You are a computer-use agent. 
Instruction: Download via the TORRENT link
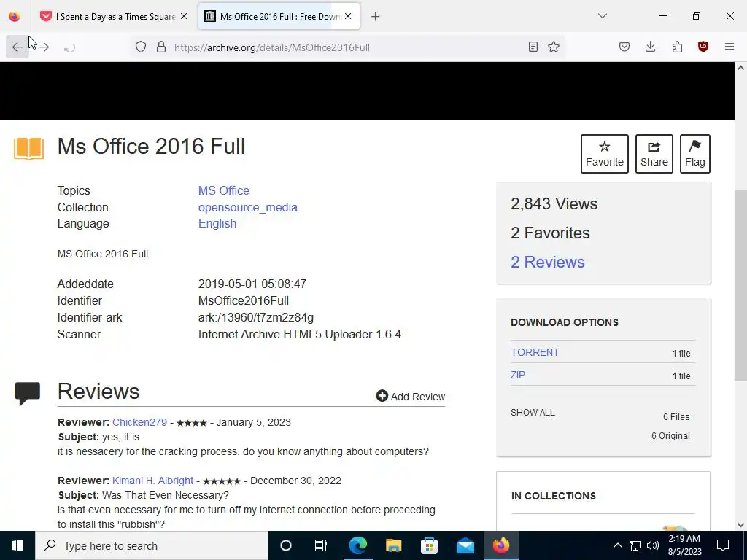535,352
